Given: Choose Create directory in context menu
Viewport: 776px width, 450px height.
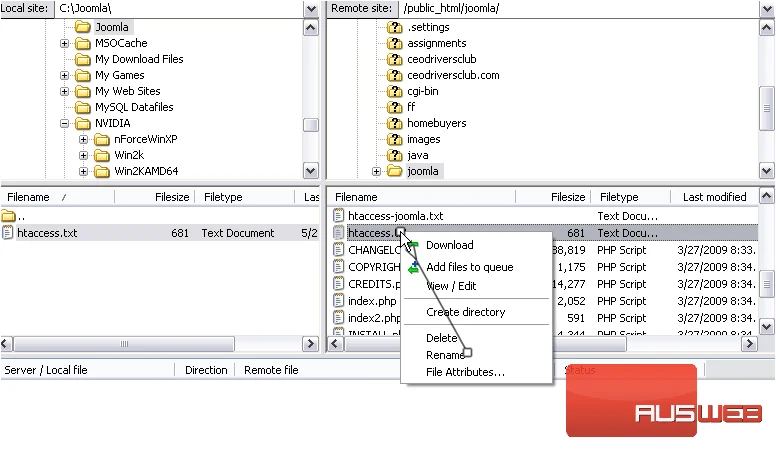Looking at the screenshot, I should [465, 312].
